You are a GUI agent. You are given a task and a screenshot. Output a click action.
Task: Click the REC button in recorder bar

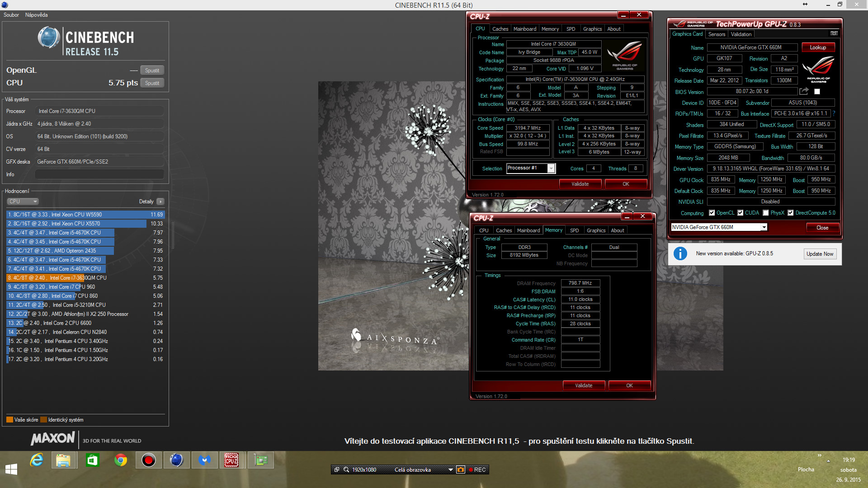[477, 470]
